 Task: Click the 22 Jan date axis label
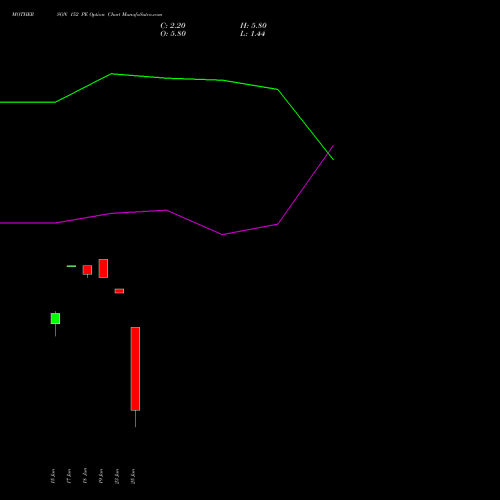pos(117,476)
